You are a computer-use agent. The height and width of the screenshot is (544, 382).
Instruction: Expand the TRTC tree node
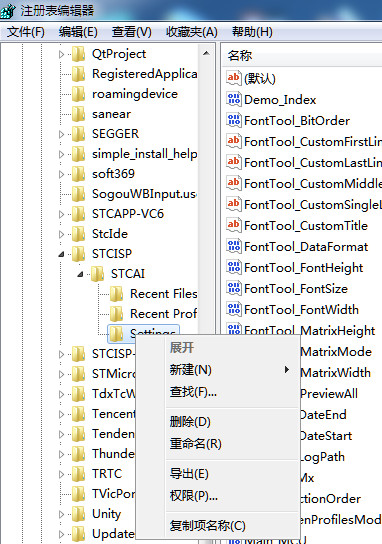click(x=61, y=474)
